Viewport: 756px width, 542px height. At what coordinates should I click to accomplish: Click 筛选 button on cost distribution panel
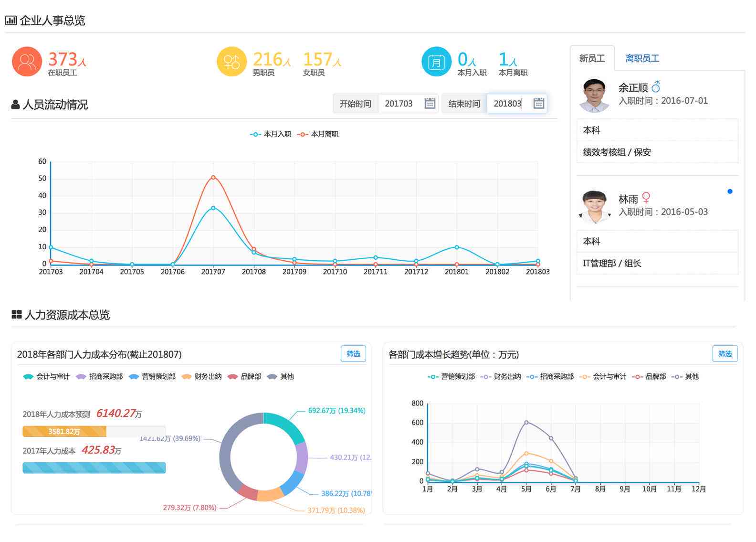[x=353, y=354]
